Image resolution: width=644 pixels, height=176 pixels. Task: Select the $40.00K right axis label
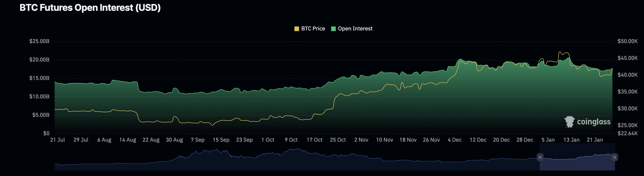(x=628, y=75)
